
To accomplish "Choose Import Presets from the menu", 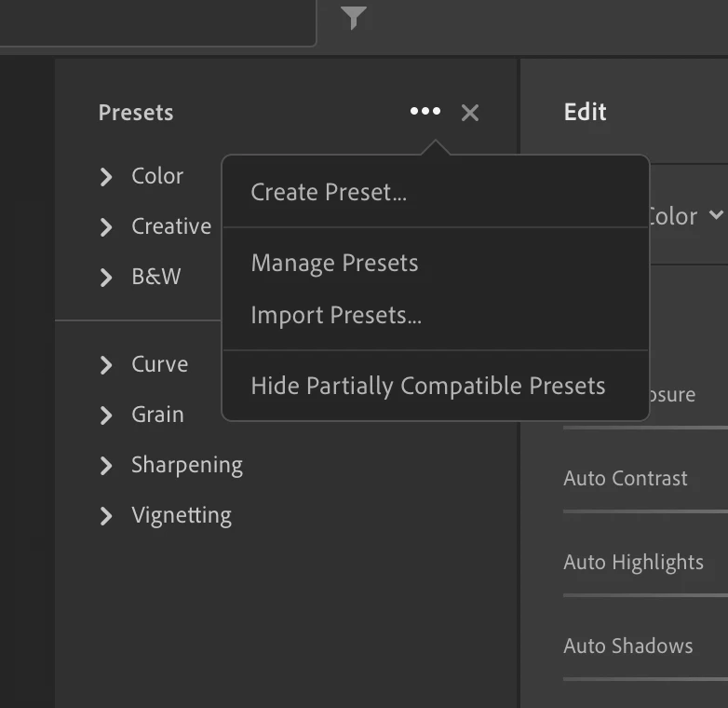I will click(336, 315).
